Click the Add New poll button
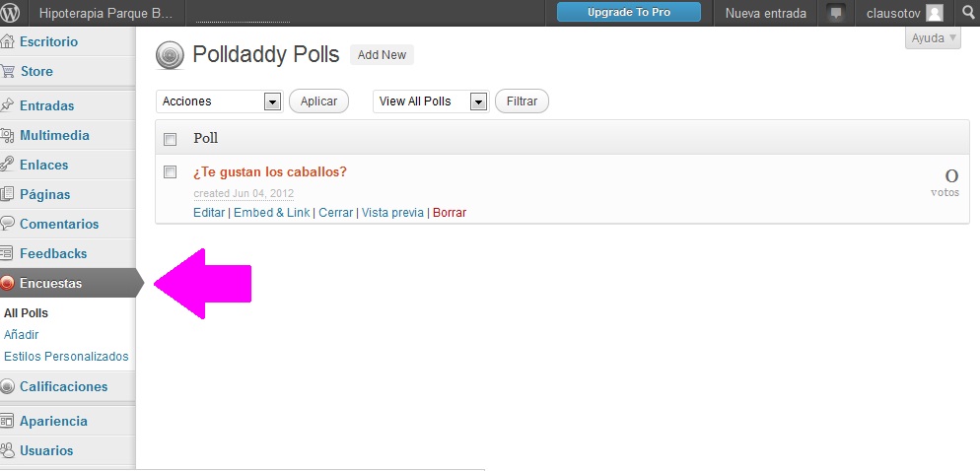This screenshot has height=471, width=980. (382, 55)
